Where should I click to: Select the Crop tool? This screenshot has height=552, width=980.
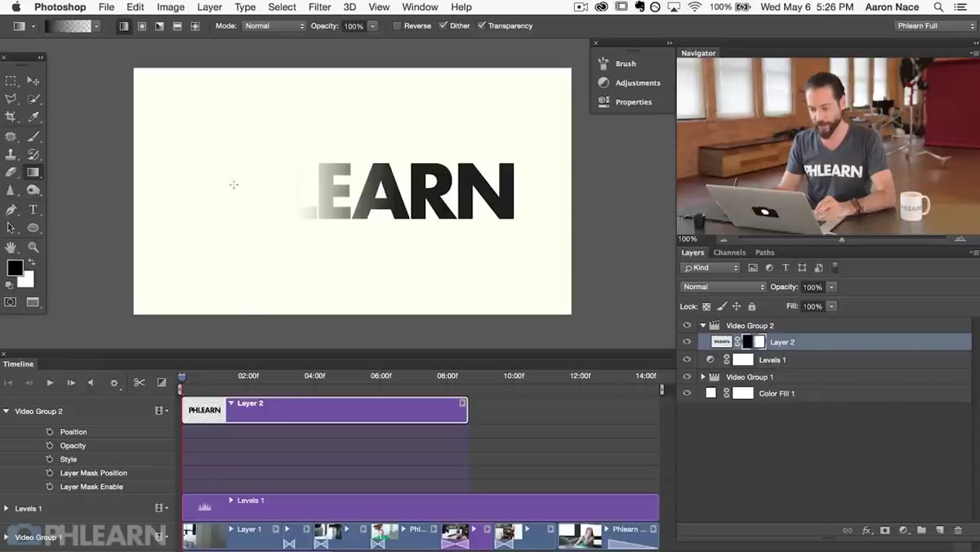point(11,118)
